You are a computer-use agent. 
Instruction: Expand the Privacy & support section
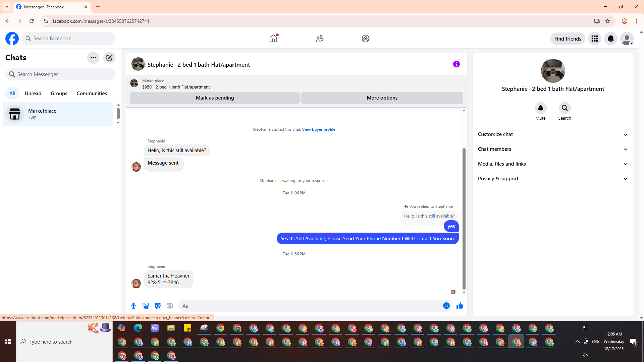553,179
